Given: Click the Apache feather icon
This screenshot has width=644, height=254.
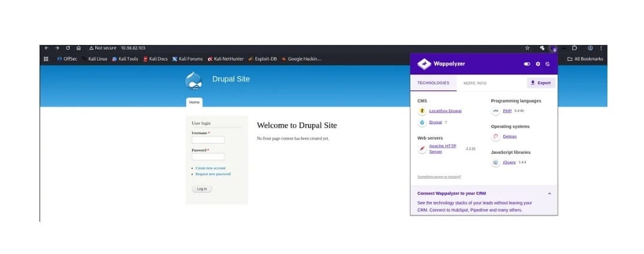Looking at the screenshot, I should tap(422, 149).
